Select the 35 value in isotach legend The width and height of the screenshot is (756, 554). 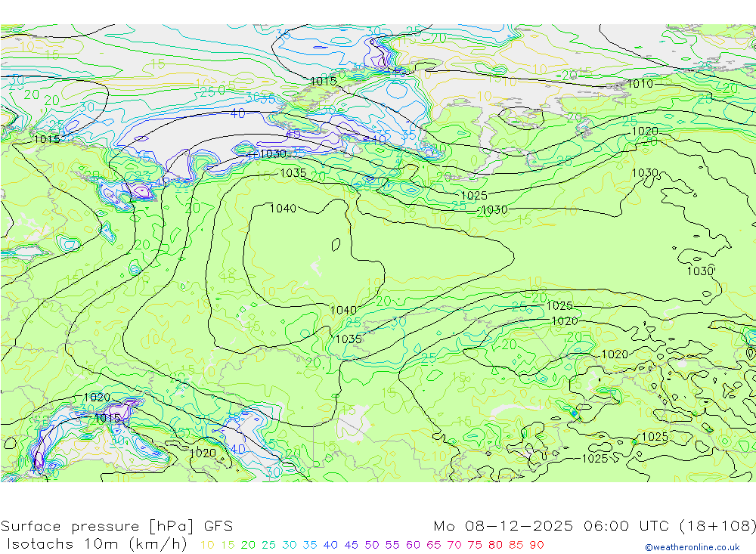[x=310, y=546]
